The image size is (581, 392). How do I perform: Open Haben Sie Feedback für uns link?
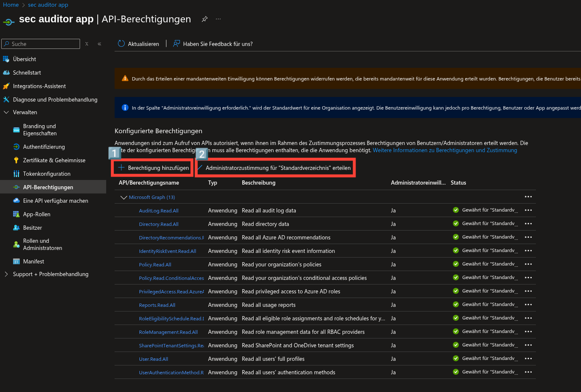(218, 44)
